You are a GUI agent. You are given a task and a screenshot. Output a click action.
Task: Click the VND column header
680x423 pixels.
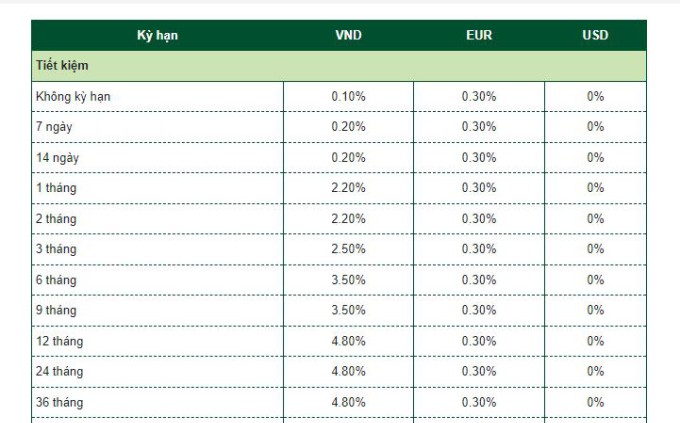coord(348,36)
